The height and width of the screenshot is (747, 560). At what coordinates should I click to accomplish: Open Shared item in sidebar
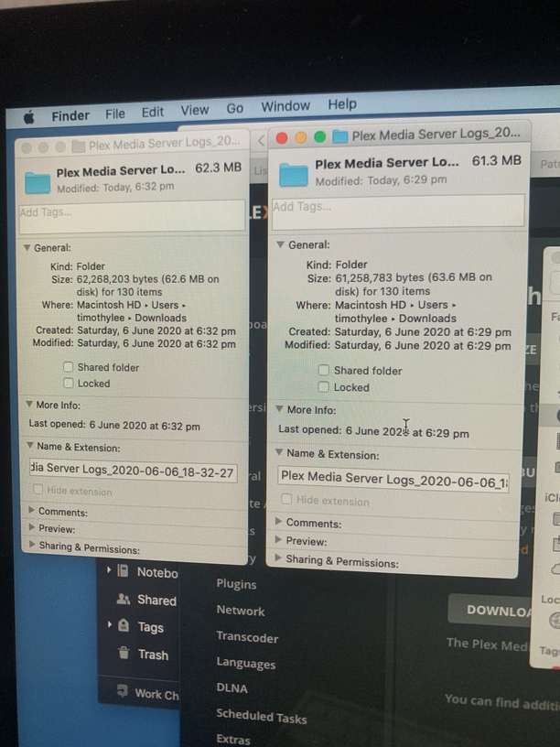pos(156,601)
